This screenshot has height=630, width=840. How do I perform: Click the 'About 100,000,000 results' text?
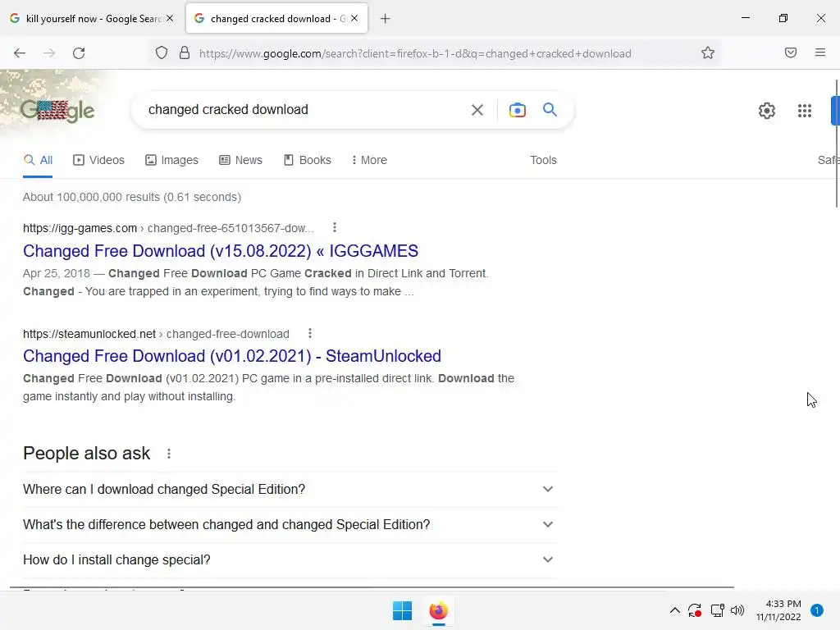(x=132, y=197)
